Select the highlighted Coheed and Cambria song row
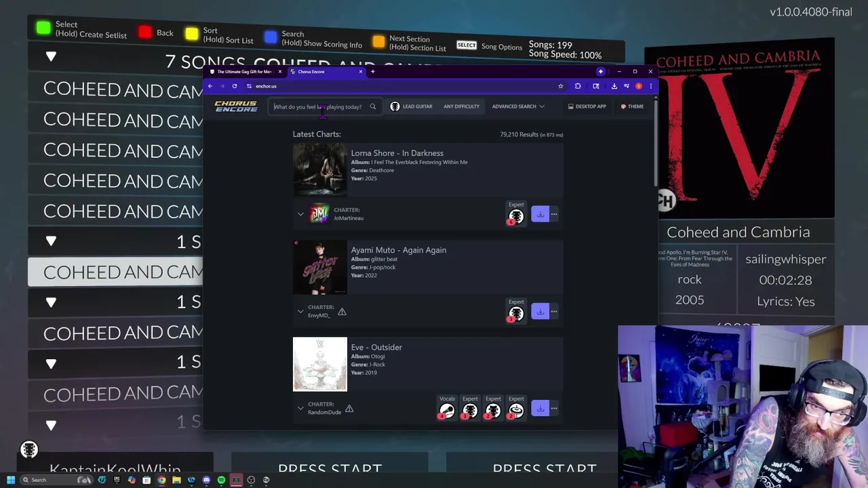Image resolution: width=868 pixels, height=488 pixels. pos(115,272)
